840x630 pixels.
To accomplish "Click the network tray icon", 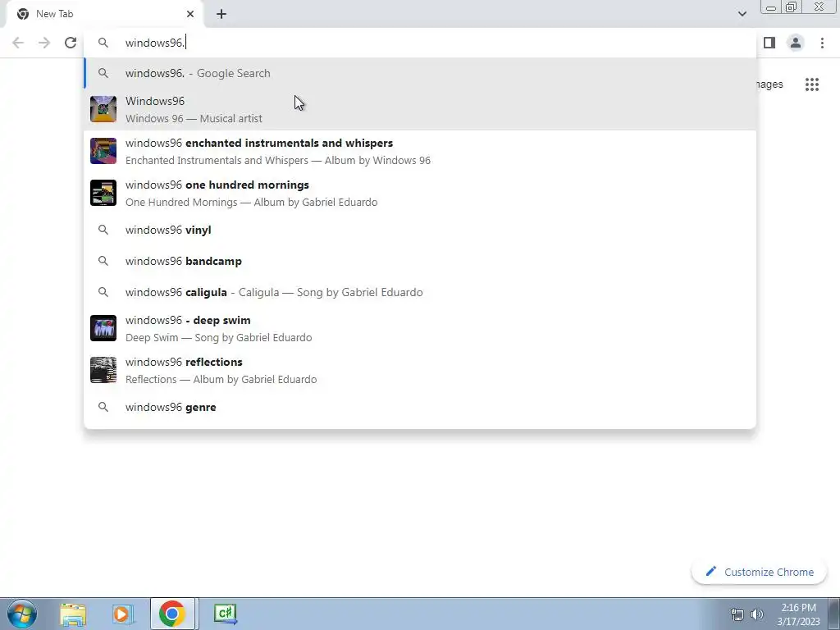I will pyautogui.click(x=737, y=614).
